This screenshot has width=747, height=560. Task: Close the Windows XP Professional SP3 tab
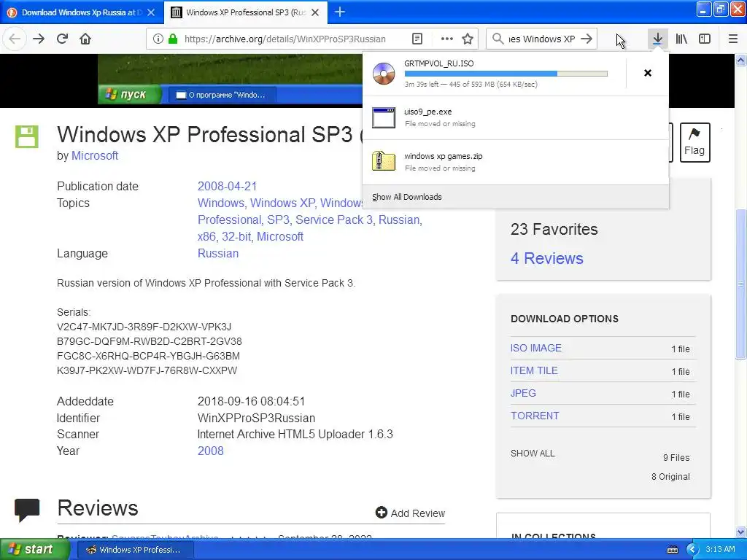point(315,12)
